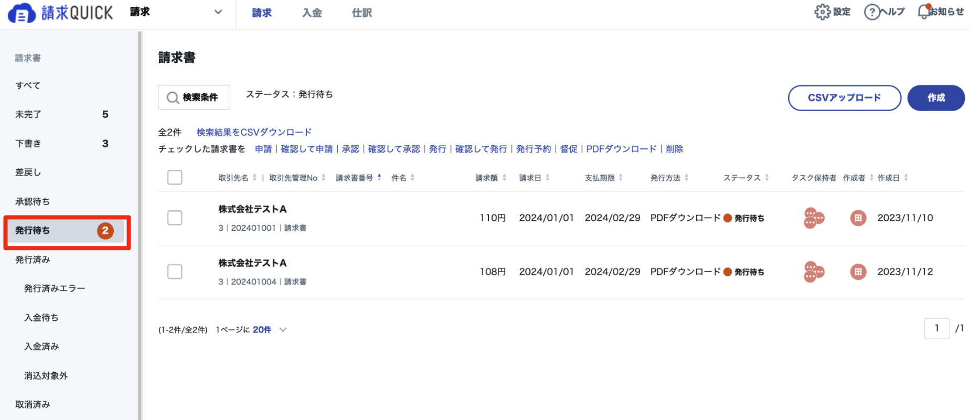This screenshot has height=420, width=980.
Task: Click the 発行待ち count badge in sidebar
Action: tap(105, 231)
